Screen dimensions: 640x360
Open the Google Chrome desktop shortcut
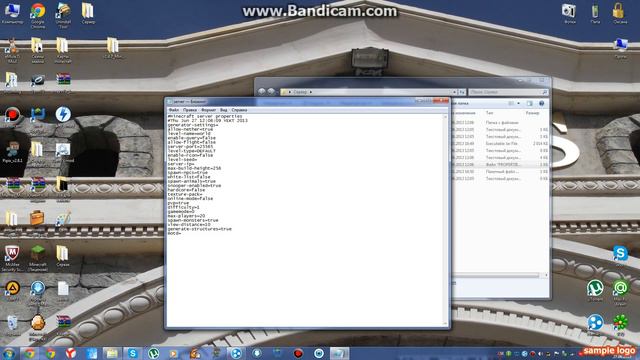(x=38, y=15)
